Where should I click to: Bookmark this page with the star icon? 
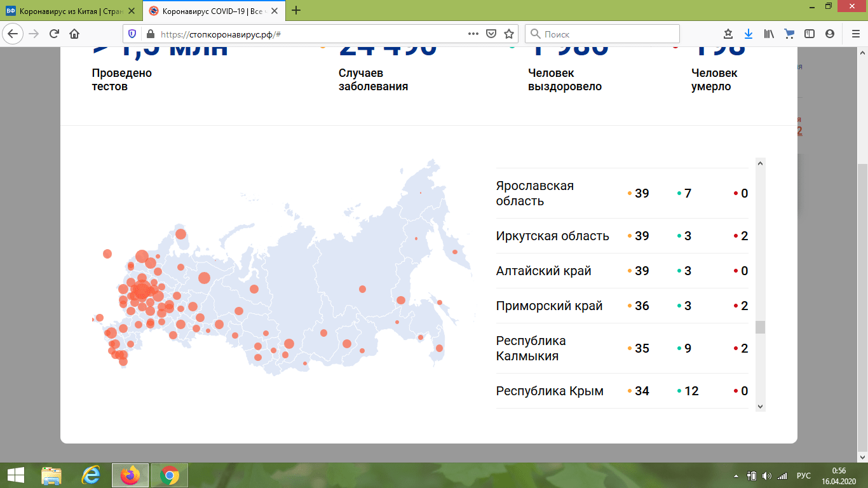[508, 34]
